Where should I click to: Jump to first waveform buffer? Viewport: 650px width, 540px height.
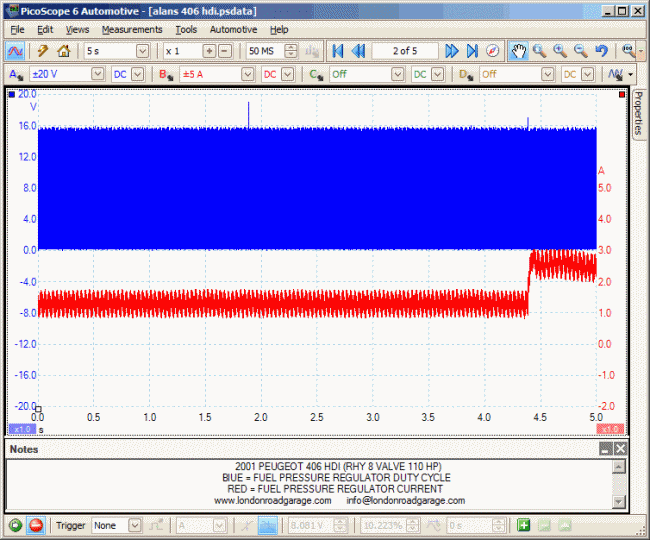337,51
